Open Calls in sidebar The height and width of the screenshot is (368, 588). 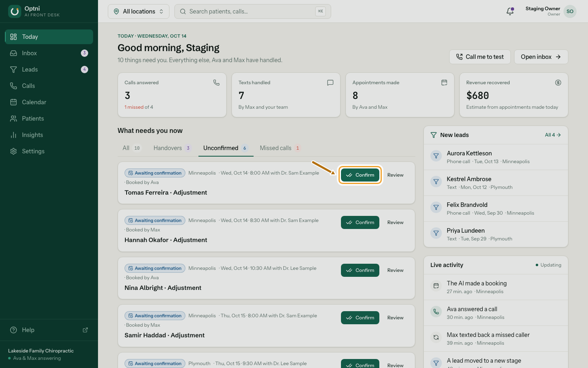49,86
